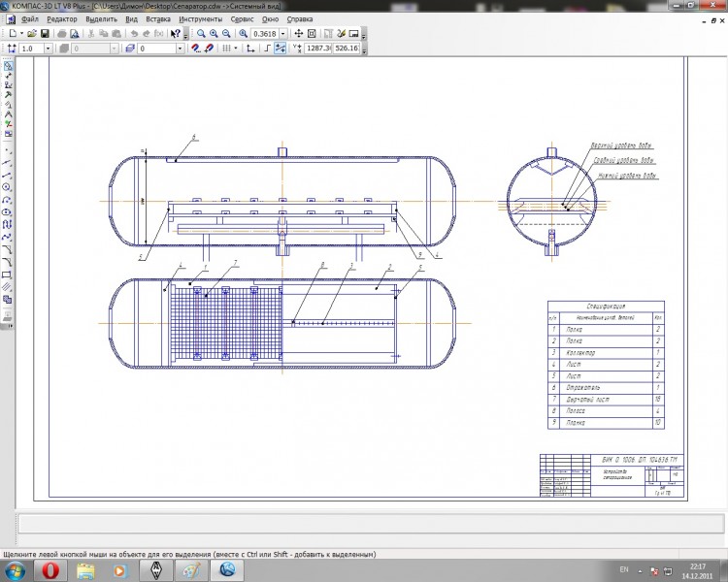This screenshot has width=728, height=582.
Task: Select the Point drawing tool
Action: click(x=7, y=150)
